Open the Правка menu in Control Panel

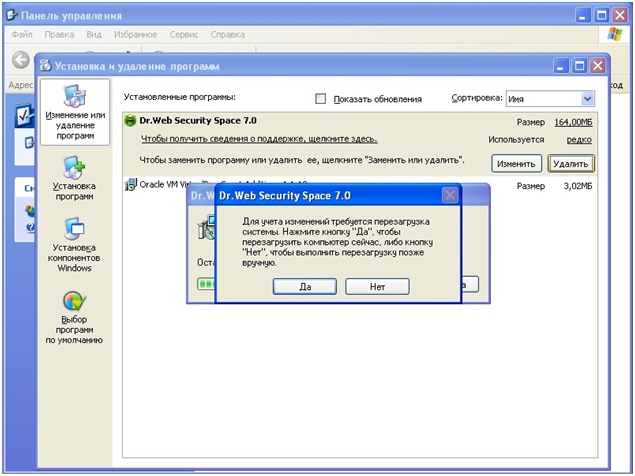[59, 34]
